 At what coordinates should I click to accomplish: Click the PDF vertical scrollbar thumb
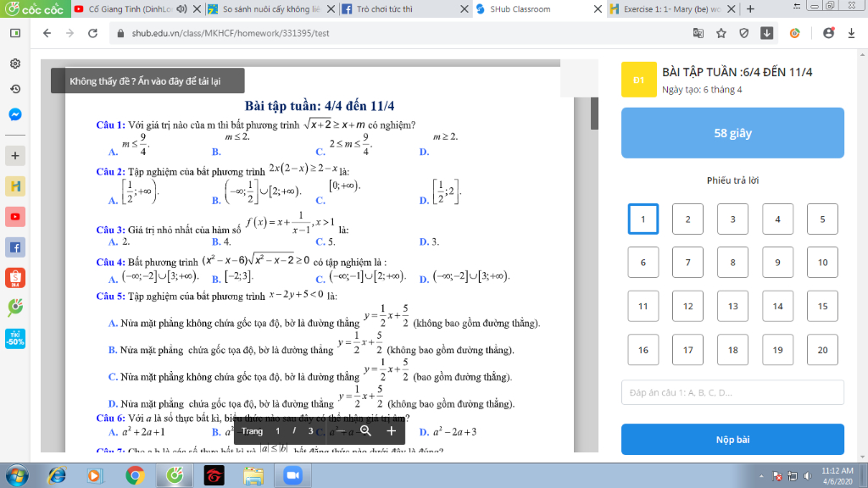coord(594,114)
